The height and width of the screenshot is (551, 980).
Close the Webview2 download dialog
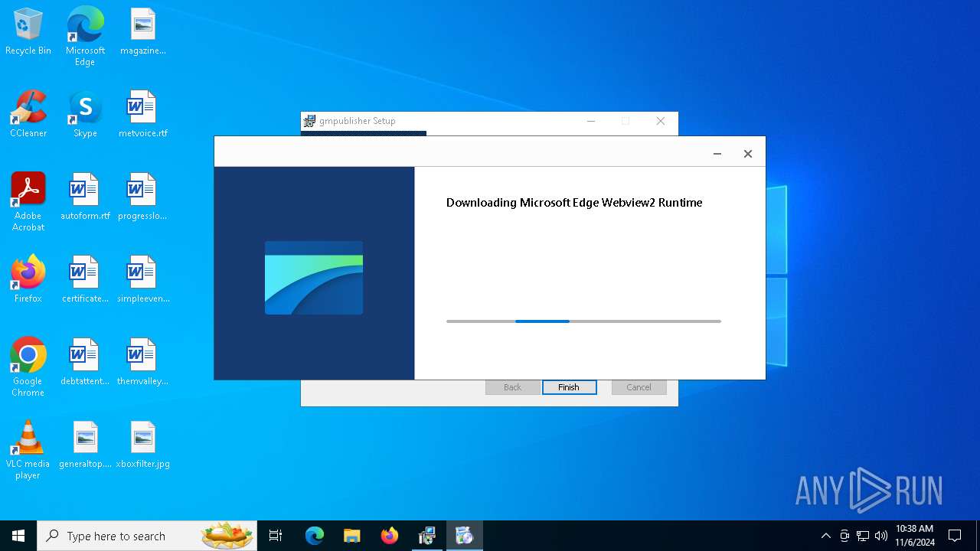[748, 154]
